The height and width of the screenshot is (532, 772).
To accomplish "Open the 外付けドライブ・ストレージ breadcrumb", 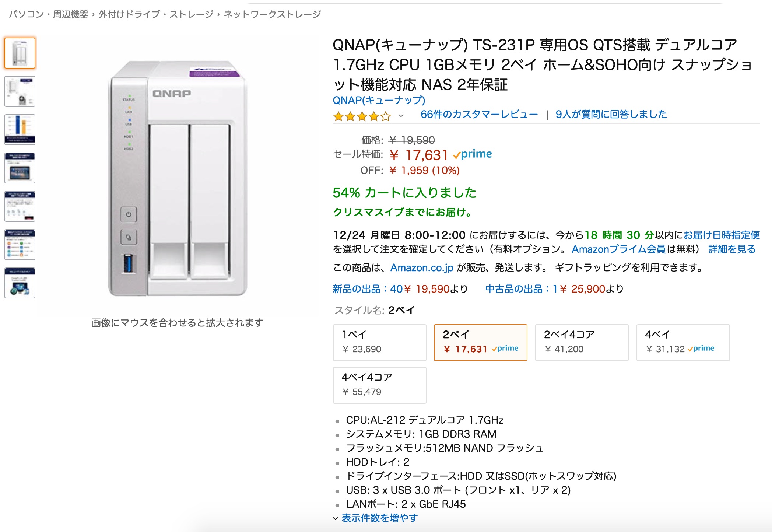I will coord(156,14).
